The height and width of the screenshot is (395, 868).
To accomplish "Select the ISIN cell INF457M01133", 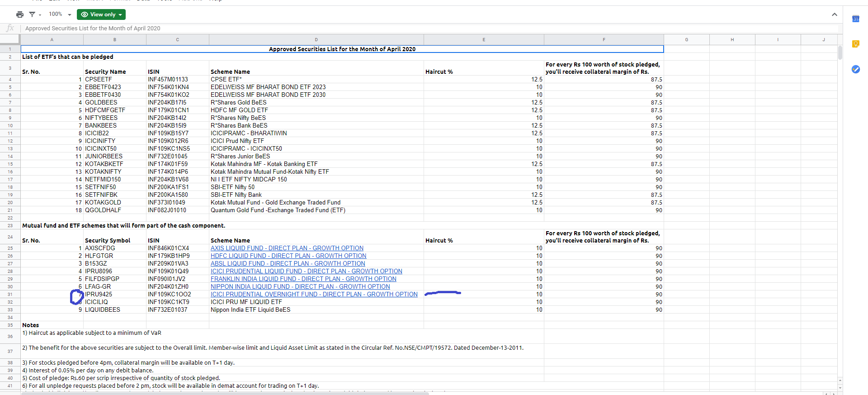I will [x=178, y=79].
